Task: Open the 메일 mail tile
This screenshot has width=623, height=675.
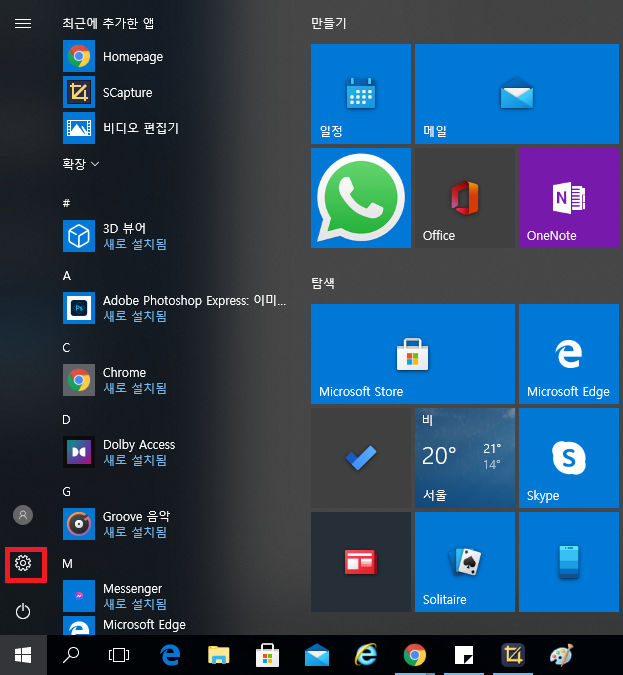Action: coord(517,94)
